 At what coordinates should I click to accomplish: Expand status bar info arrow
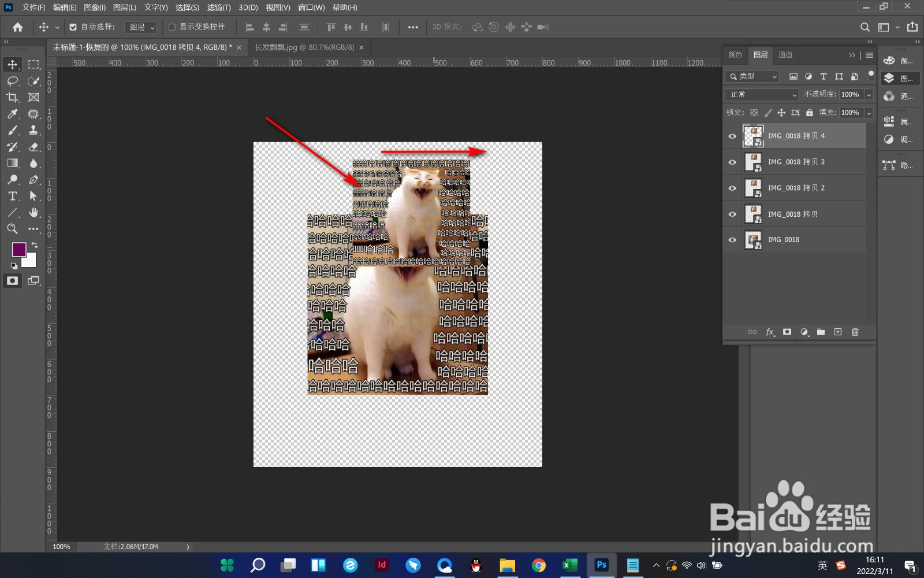[188, 547]
